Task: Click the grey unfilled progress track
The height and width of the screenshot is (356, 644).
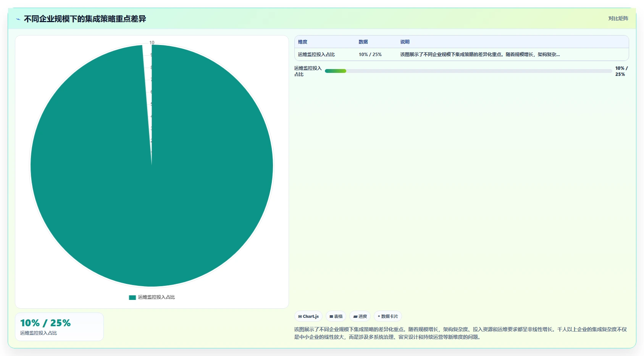Action: tap(479, 71)
